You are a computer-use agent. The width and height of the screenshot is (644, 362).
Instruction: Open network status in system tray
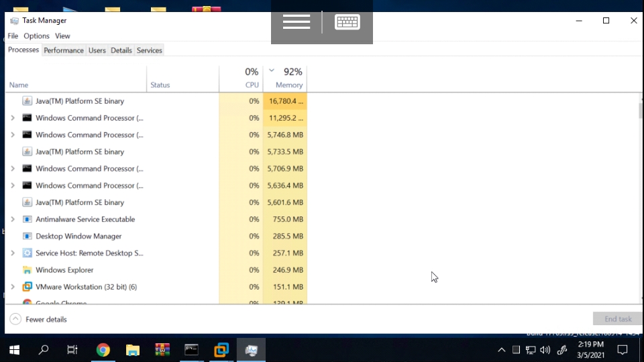pyautogui.click(x=531, y=350)
